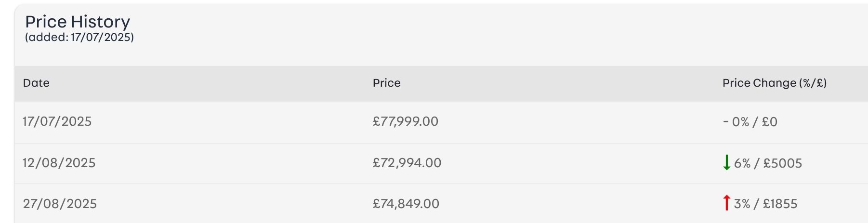The height and width of the screenshot is (223, 868).
Task: Click the £1855 change amount
Action: (779, 204)
